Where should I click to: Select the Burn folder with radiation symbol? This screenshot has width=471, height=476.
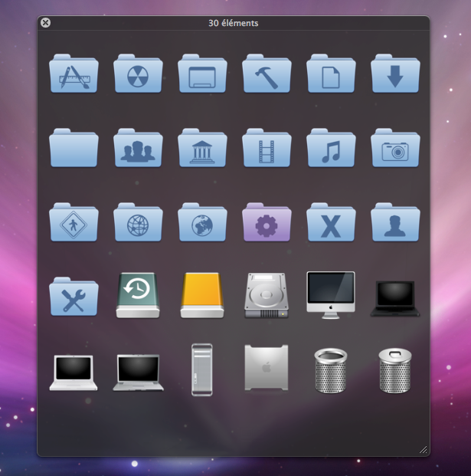coord(138,74)
